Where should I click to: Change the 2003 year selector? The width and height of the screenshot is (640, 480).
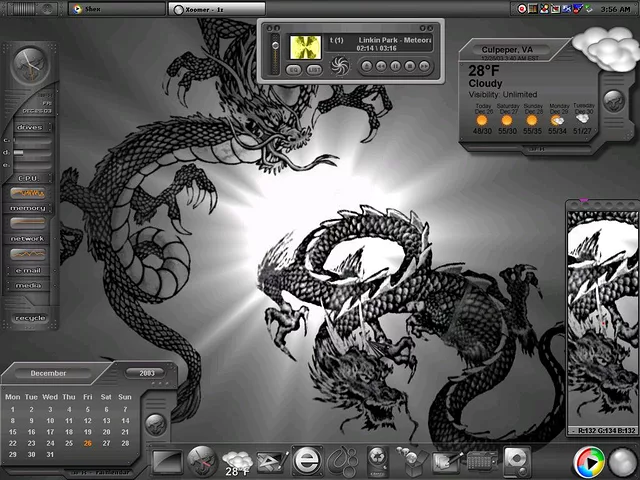(x=146, y=373)
